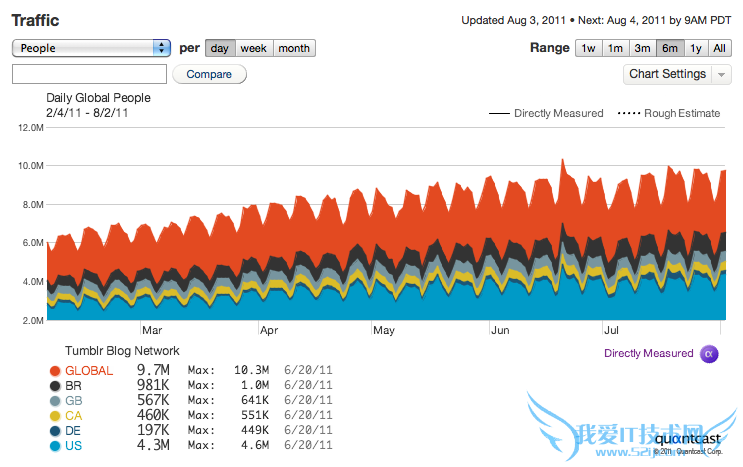This screenshot has height=467, width=743.
Task: Click the 4.3M US value
Action: (153, 445)
